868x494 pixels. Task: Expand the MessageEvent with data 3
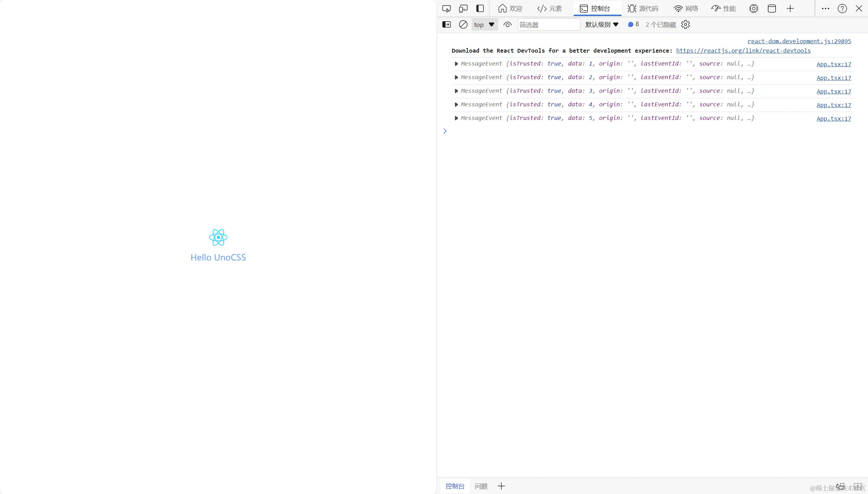pos(456,91)
